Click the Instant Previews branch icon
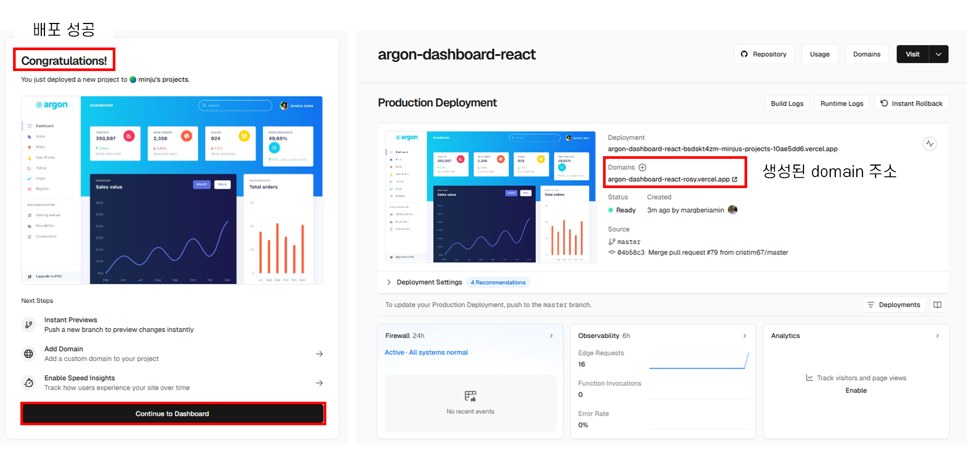 (x=29, y=325)
